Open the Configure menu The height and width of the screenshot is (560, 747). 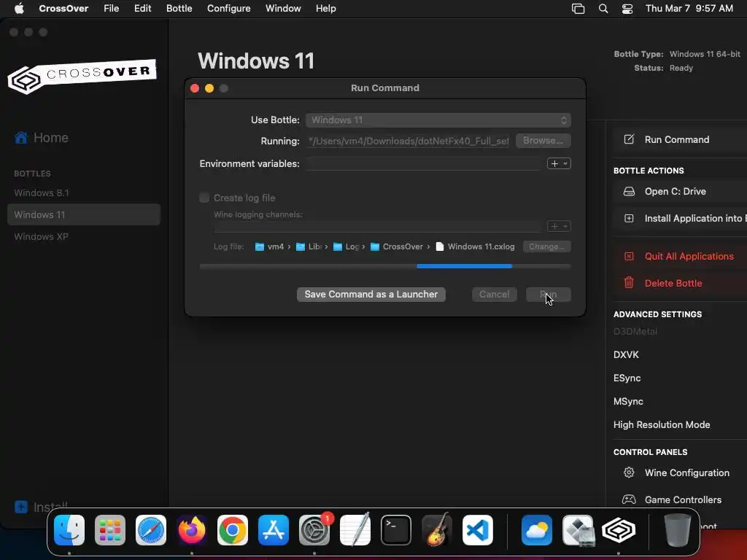coord(228,9)
